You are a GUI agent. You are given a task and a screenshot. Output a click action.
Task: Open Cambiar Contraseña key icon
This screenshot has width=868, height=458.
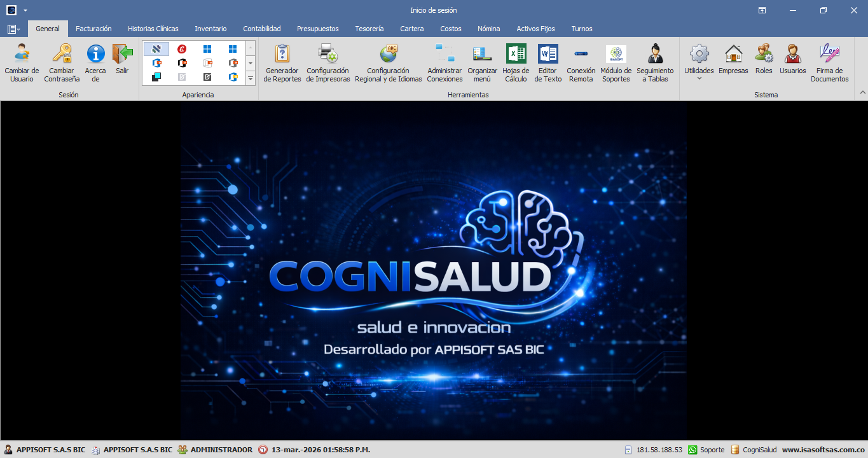(x=62, y=53)
